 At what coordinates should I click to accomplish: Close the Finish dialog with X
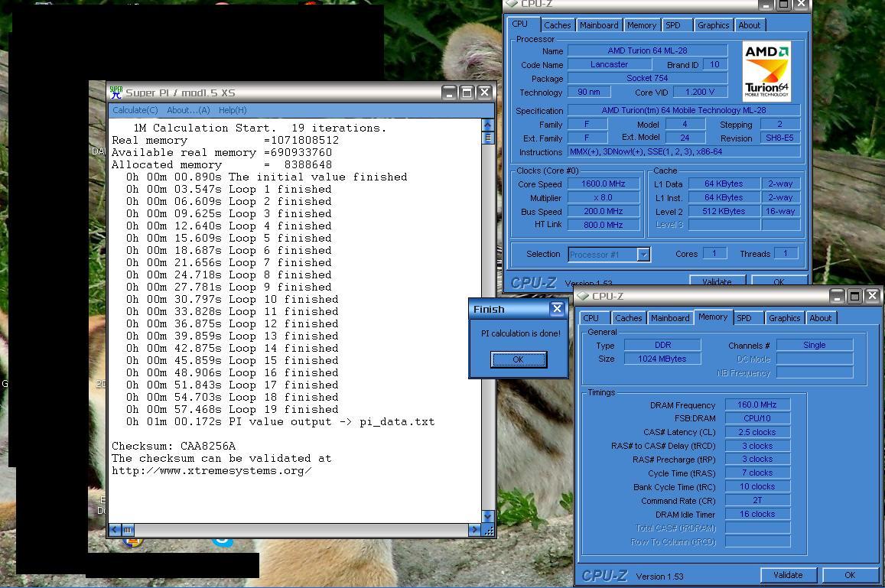[557, 309]
